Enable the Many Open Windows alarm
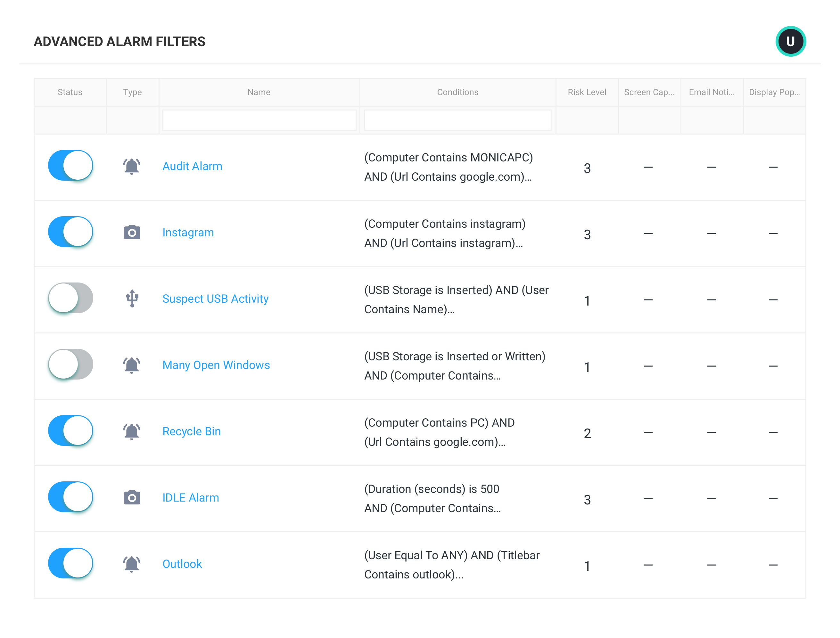Viewport: 840px width, 638px height. point(70,364)
